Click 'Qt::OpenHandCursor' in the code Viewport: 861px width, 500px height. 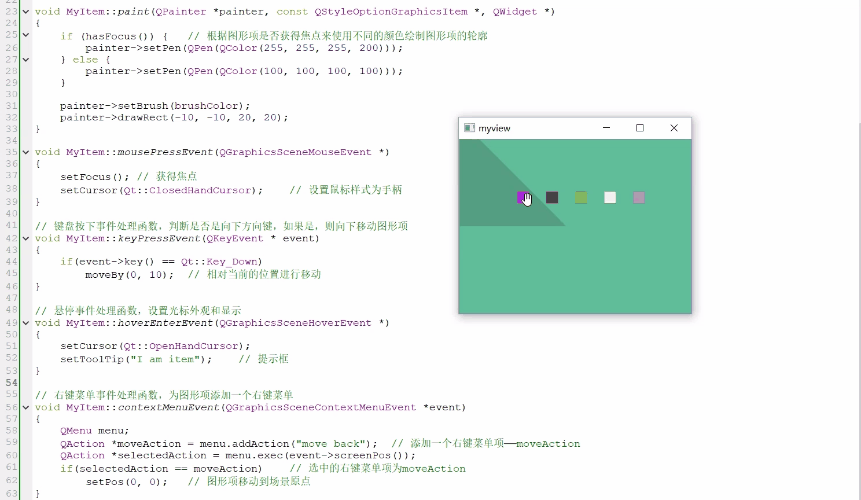(x=182, y=346)
